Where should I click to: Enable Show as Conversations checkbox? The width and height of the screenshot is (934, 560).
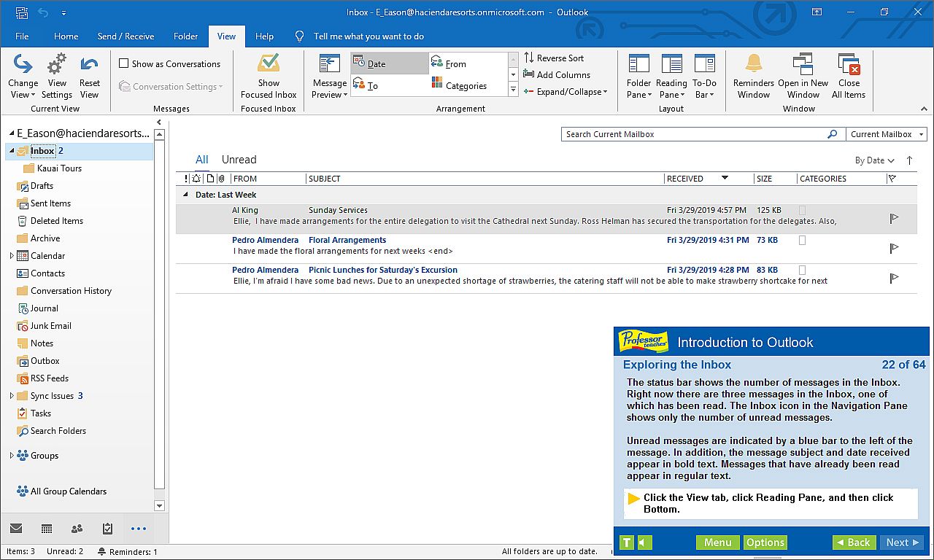(124, 64)
